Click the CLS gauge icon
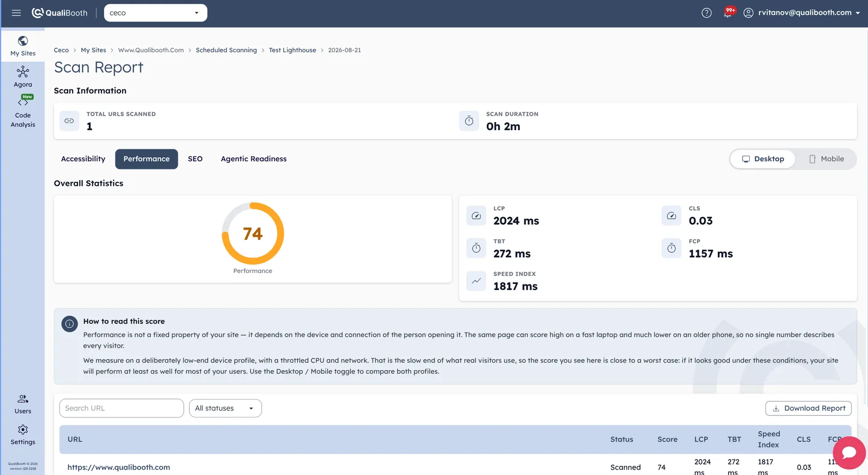868x475 pixels. pos(671,216)
